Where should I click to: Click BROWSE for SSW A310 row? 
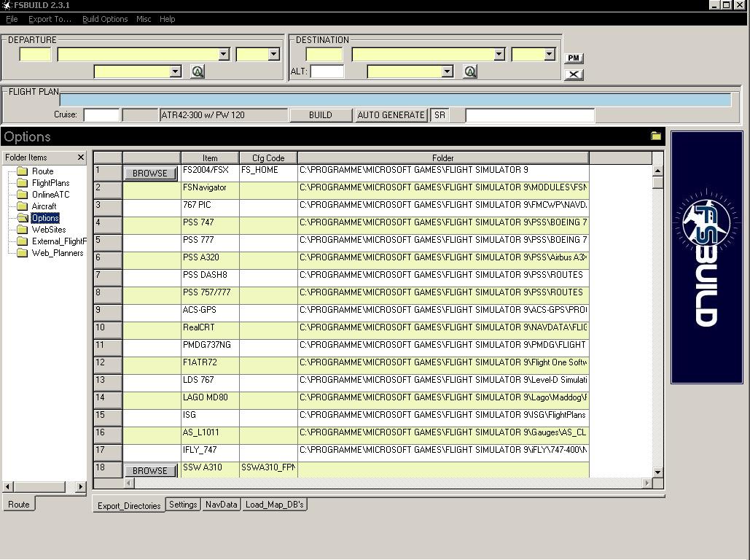[150, 470]
